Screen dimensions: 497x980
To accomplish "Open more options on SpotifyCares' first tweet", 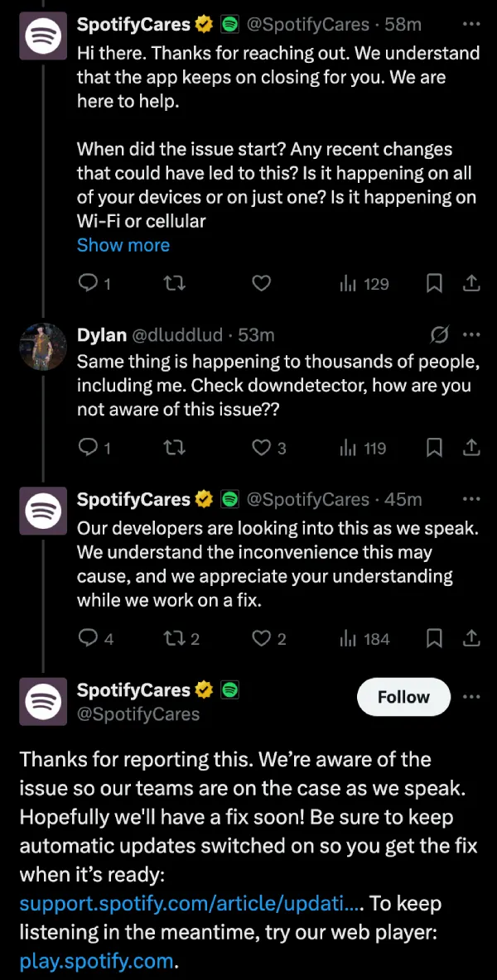I will 471,24.
